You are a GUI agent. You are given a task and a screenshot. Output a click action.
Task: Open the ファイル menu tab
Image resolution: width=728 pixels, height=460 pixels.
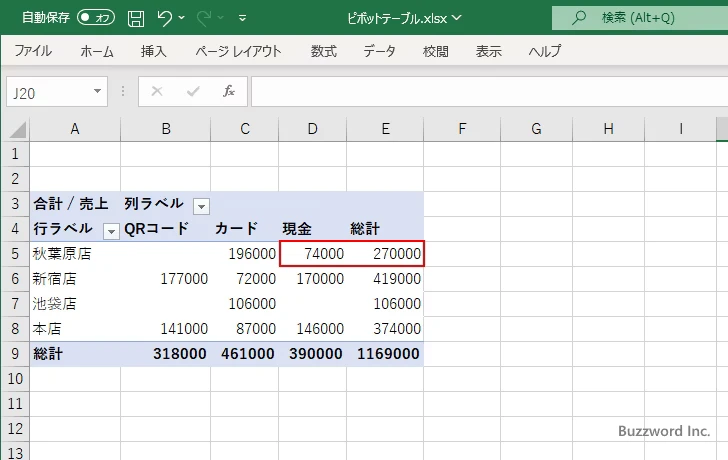click(x=33, y=51)
